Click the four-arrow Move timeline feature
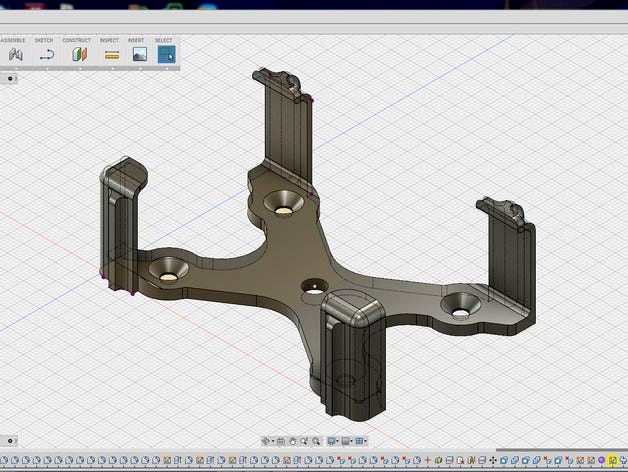The image size is (628, 472). 493,460
